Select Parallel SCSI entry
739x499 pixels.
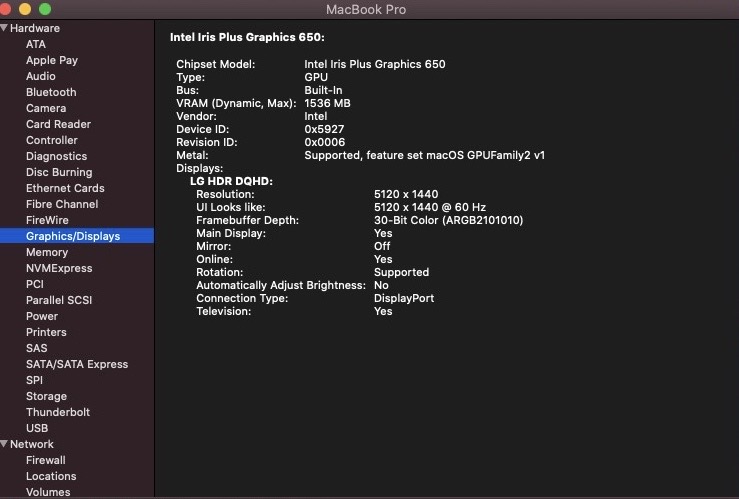point(59,301)
